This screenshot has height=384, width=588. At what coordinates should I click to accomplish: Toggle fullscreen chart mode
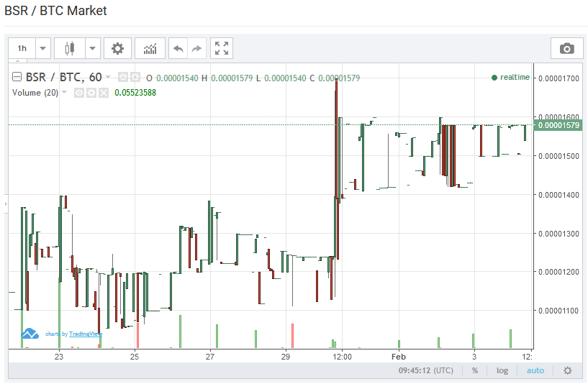tap(222, 48)
